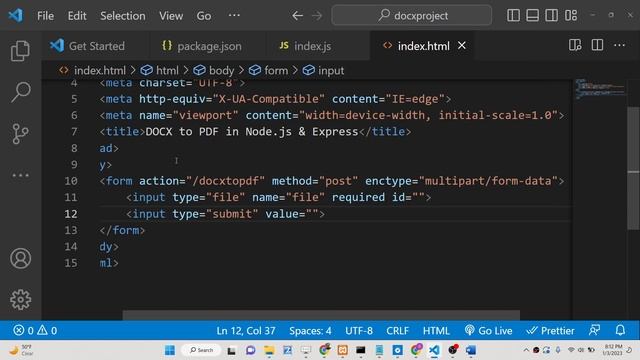Open the Search view in activity bar
Image resolution: width=640 pixels, height=360 pixels.
pyautogui.click(x=20, y=92)
